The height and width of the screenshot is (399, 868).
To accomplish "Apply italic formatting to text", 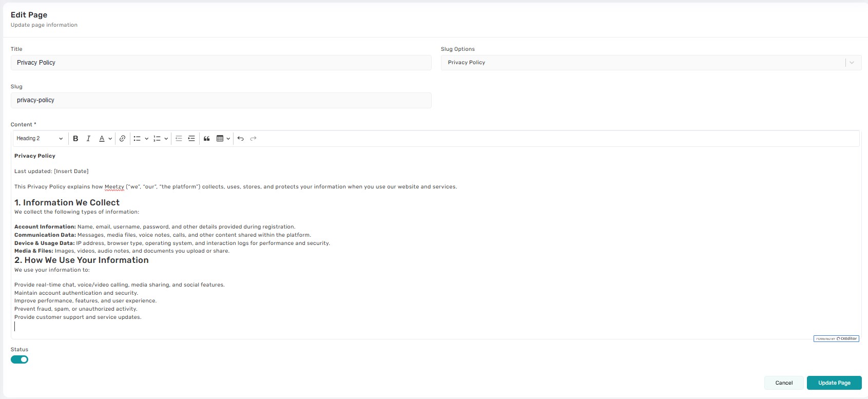I will [x=88, y=139].
